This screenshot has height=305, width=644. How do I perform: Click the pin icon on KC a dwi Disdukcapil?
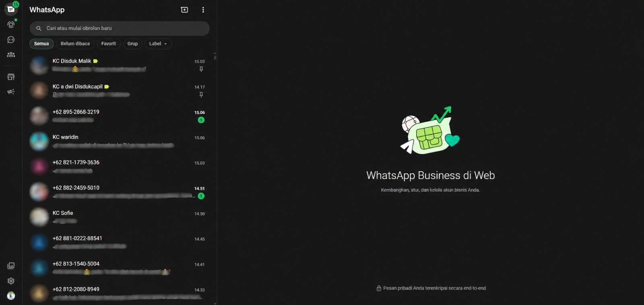click(201, 95)
